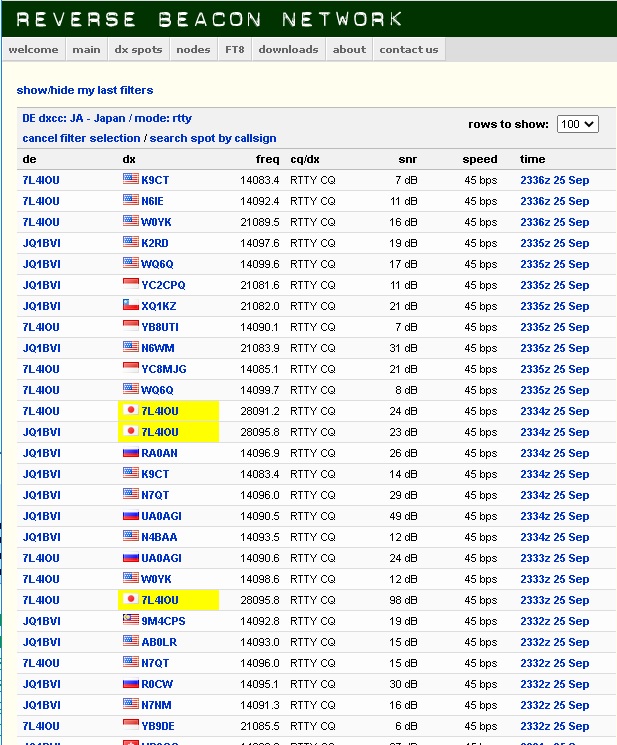This screenshot has height=745, width=617.
Task: Click de callsign JQ1BVI in the K2RD row
Action: coord(41,243)
